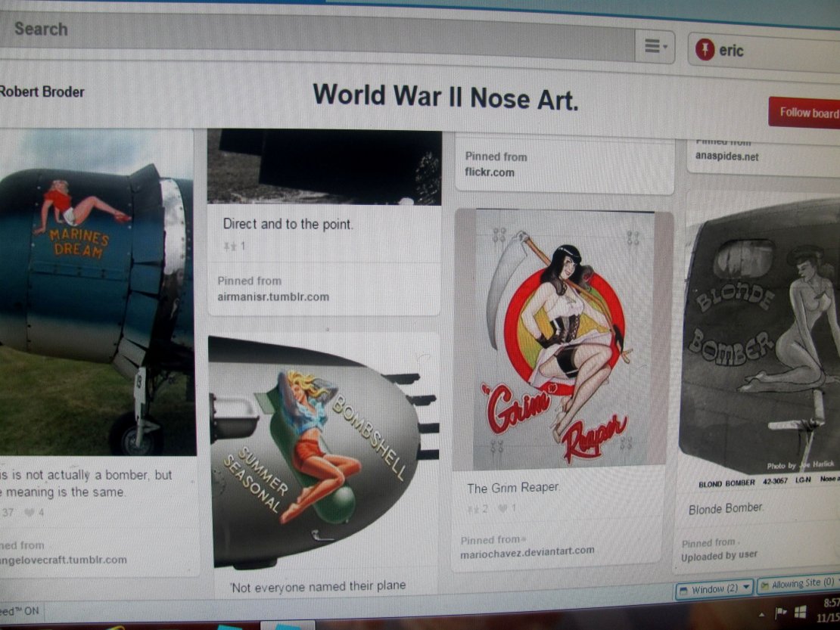Click the heart like icon under Marines Dream
This screenshot has width=840, height=630.
point(30,513)
